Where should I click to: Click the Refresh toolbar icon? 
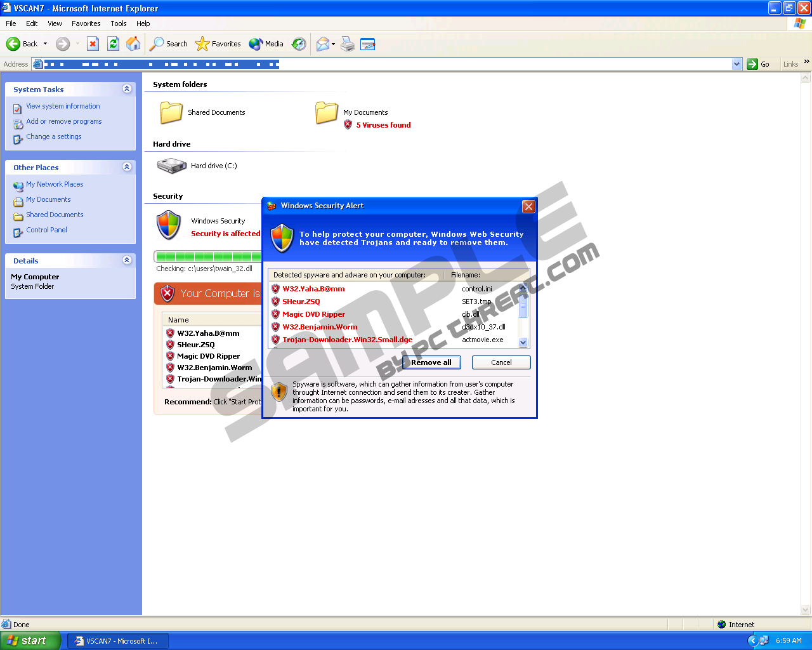point(113,44)
